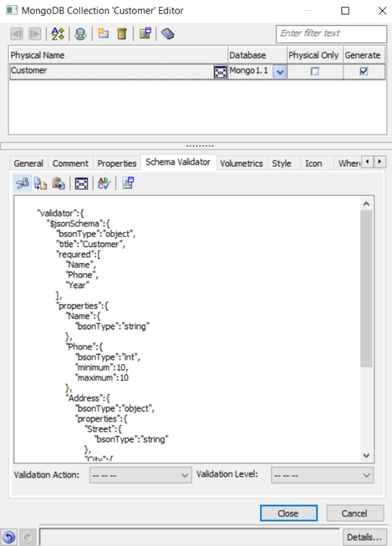Click the Details... button
392x546 pixels.
click(x=365, y=537)
